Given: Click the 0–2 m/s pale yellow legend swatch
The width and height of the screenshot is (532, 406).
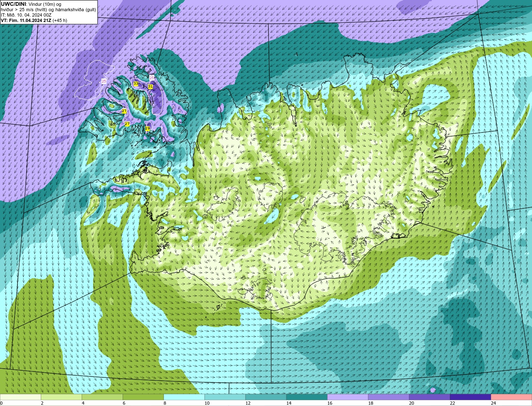Looking at the screenshot, I should coord(21,397).
